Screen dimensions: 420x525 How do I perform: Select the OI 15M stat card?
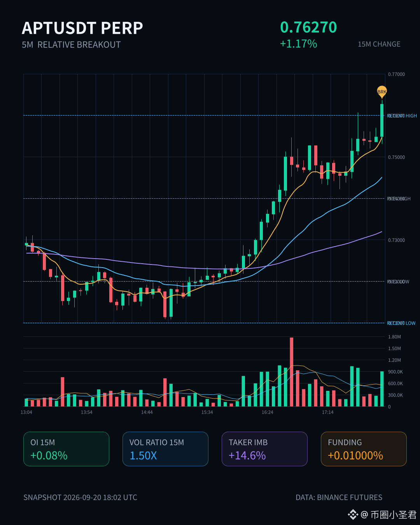click(66, 449)
